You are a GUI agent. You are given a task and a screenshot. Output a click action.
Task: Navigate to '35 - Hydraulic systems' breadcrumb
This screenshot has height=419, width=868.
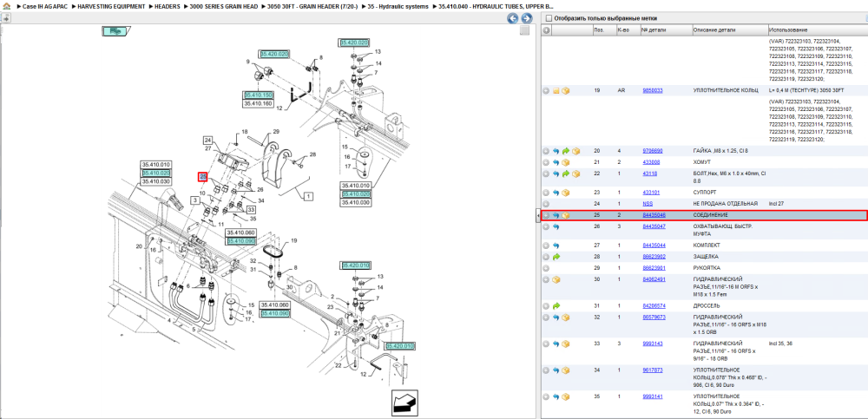pyautogui.click(x=398, y=6)
